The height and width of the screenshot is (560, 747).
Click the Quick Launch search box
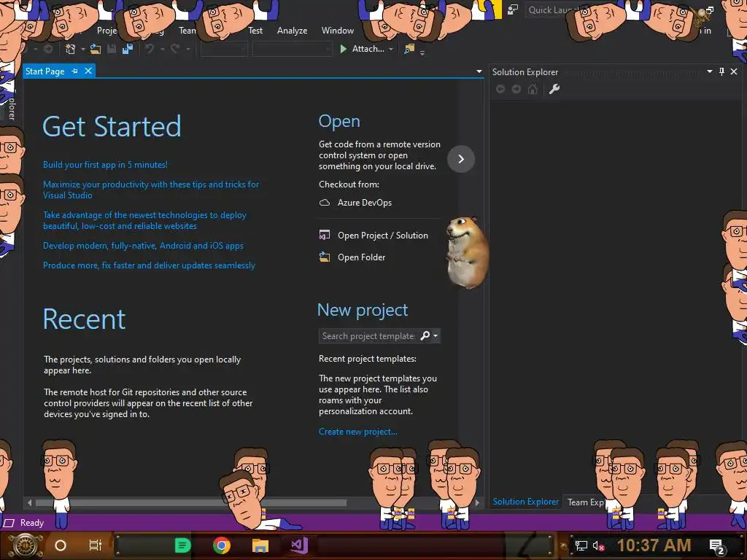click(553, 10)
